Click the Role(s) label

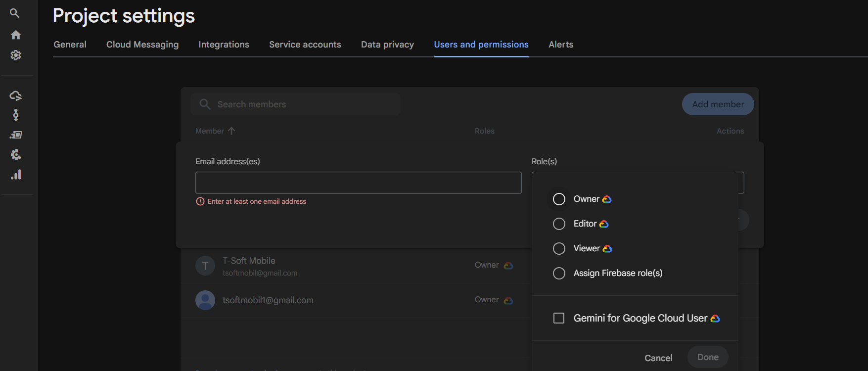click(x=544, y=161)
